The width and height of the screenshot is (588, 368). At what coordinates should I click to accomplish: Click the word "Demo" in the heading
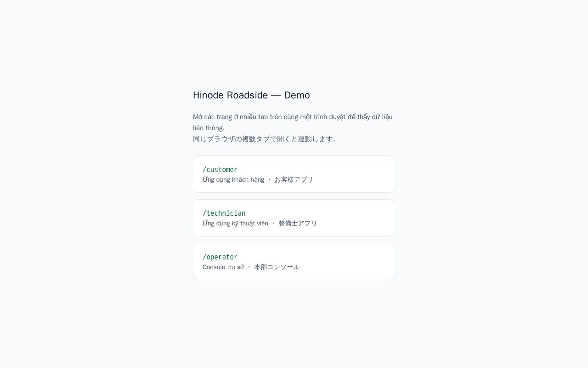[x=297, y=95]
